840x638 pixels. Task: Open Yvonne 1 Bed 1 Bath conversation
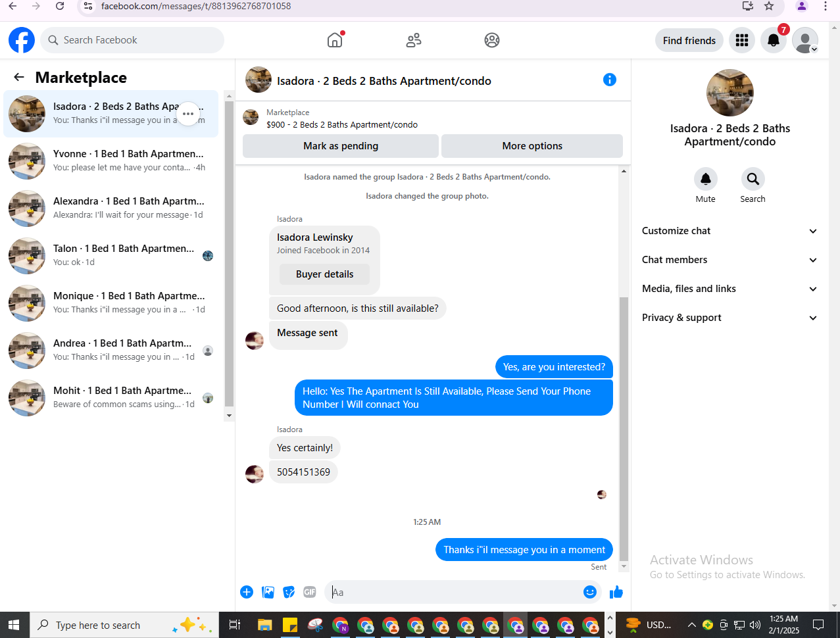[x=111, y=161]
